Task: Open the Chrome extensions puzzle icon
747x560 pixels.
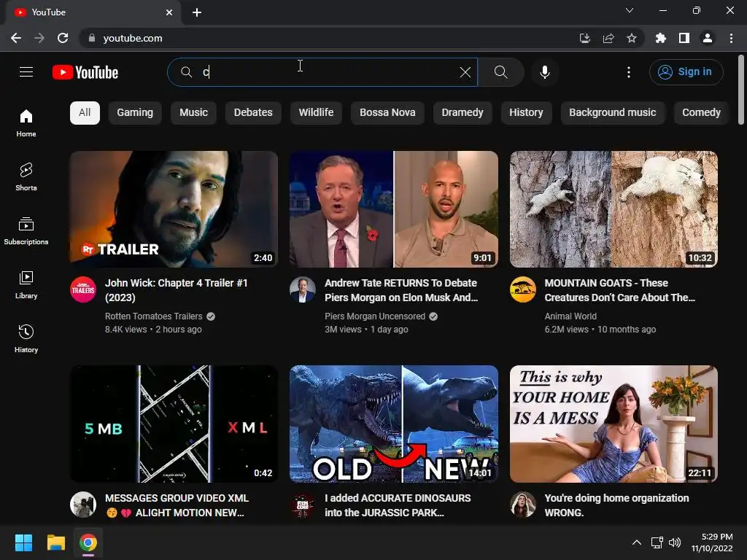Action: (x=661, y=38)
